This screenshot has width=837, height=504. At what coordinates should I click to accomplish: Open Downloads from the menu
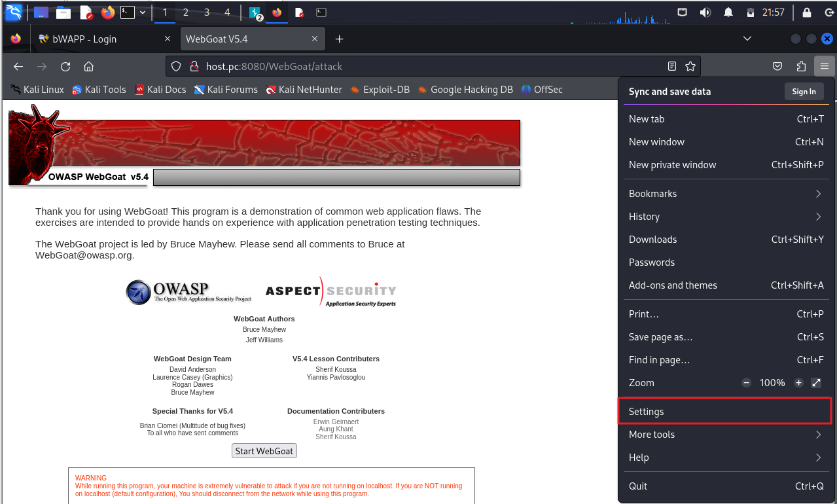click(x=726, y=240)
